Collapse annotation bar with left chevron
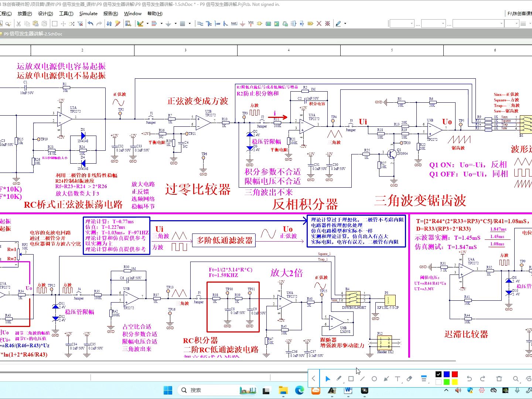 pyautogui.click(x=314, y=379)
